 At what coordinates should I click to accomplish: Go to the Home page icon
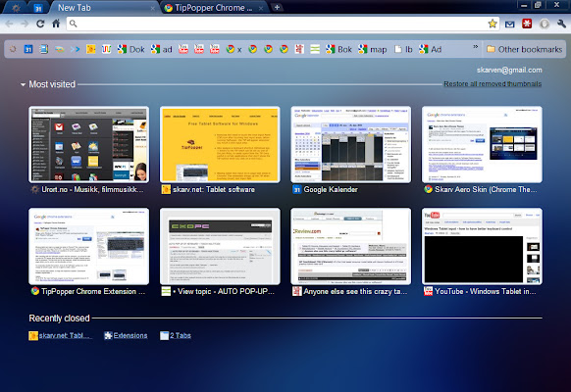pos(56,24)
